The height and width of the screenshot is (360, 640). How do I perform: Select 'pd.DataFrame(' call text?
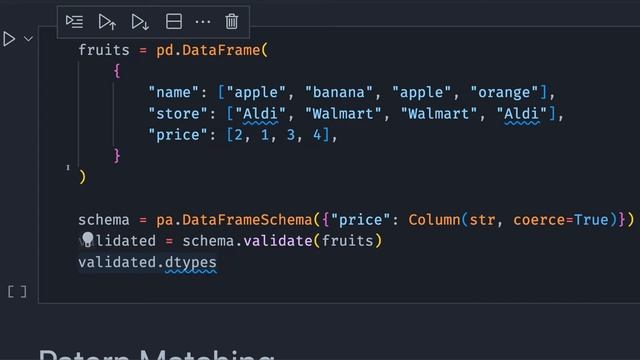pyautogui.click(x=212, y=50)
